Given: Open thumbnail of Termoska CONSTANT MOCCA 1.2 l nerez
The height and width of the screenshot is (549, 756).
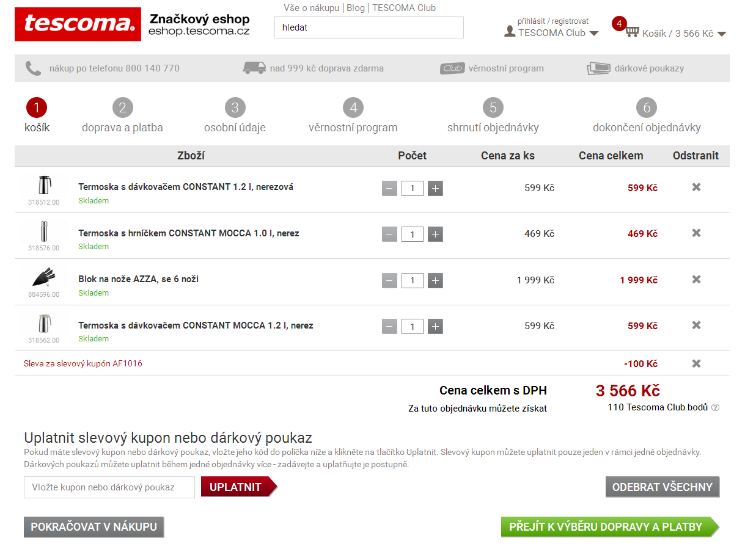Looking at the screenshot, I should pos(44,324).
